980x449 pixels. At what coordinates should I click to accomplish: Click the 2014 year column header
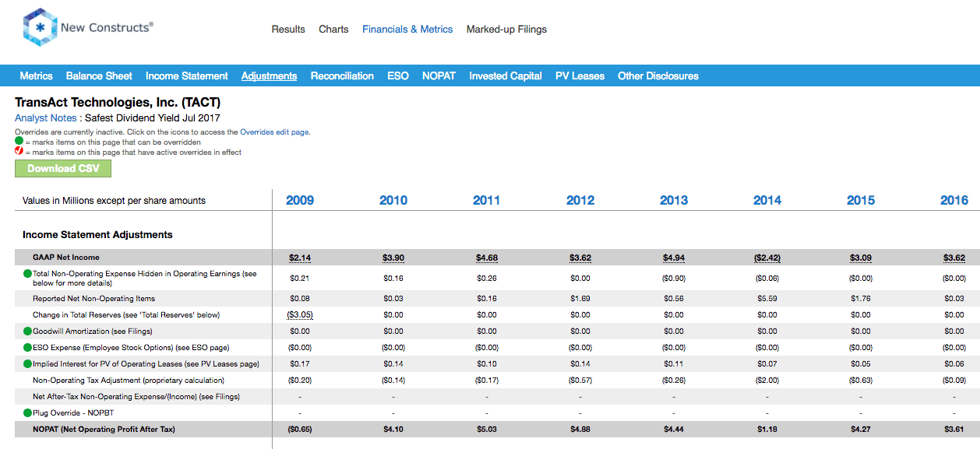coord(767,201)
